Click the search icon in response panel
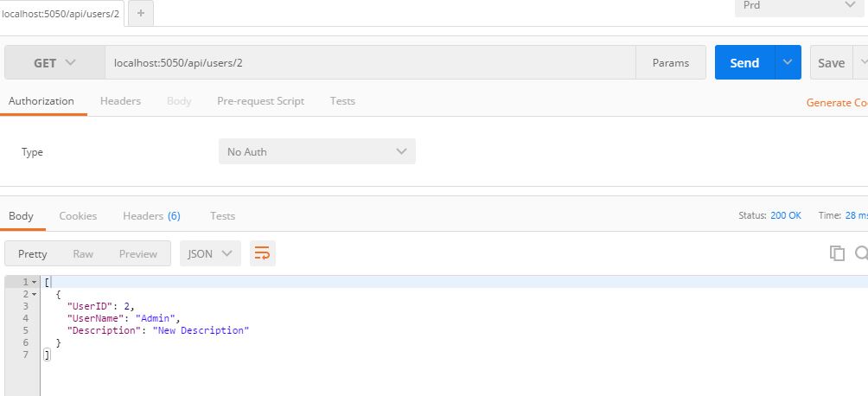This screenshot has height=396, width=868. pyautogui.click(x=861, y=253)
